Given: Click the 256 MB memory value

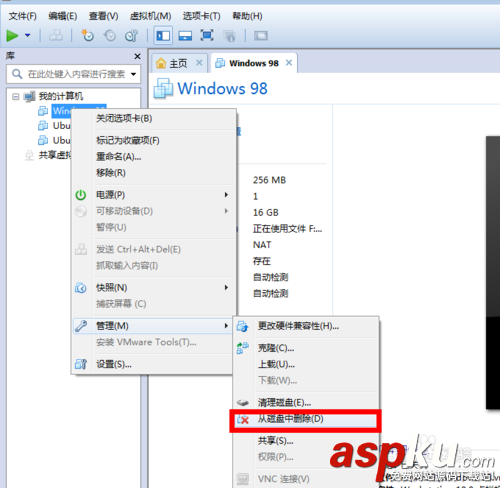Looking at the screenshot, I should coord(269,180).
